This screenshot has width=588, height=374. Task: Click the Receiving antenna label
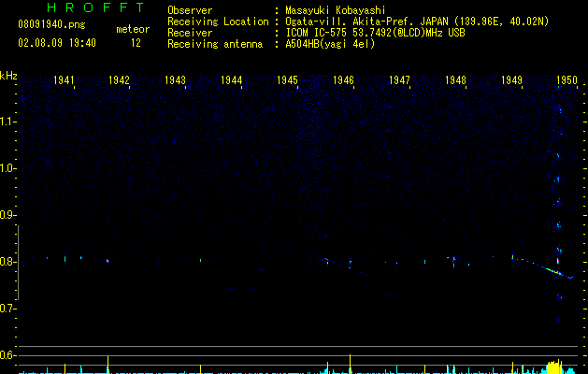tap(215, 44)
